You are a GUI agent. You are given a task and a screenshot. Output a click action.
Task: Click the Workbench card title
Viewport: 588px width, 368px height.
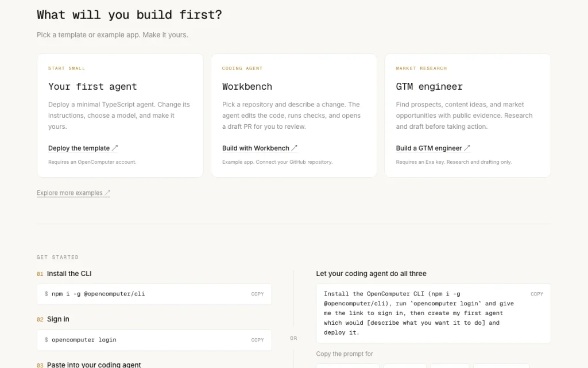pos(247,86)
